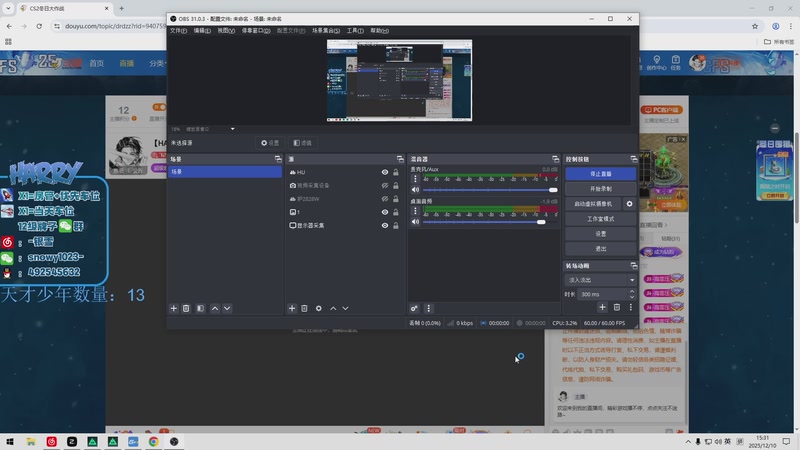Pop out the Sources dock icon

click(x=400, y=159)
